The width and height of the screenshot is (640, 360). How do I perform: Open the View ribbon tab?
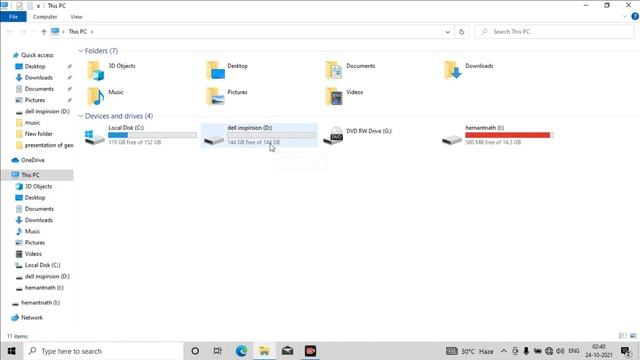point(76,17)
